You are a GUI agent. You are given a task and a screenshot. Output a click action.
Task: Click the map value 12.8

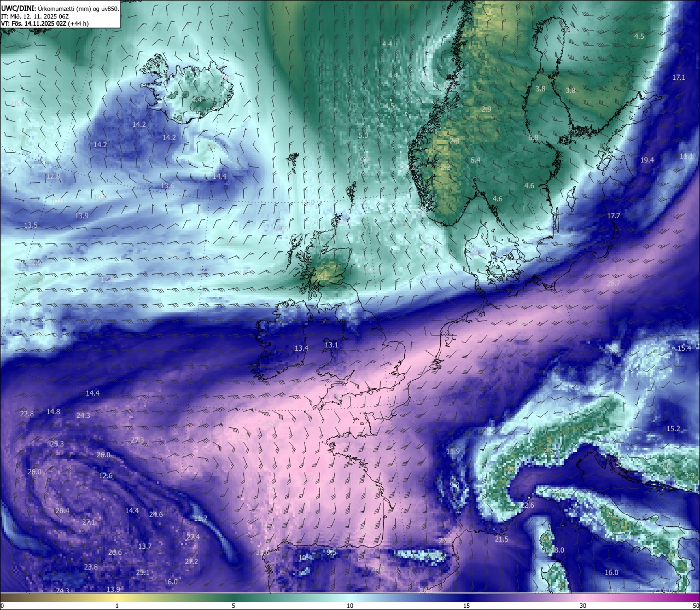53,176
